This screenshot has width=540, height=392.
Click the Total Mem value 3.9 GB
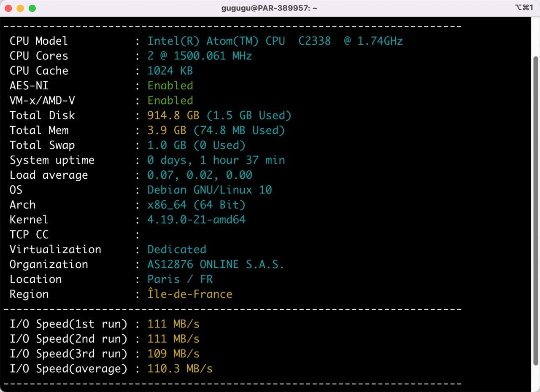point(167,131)
